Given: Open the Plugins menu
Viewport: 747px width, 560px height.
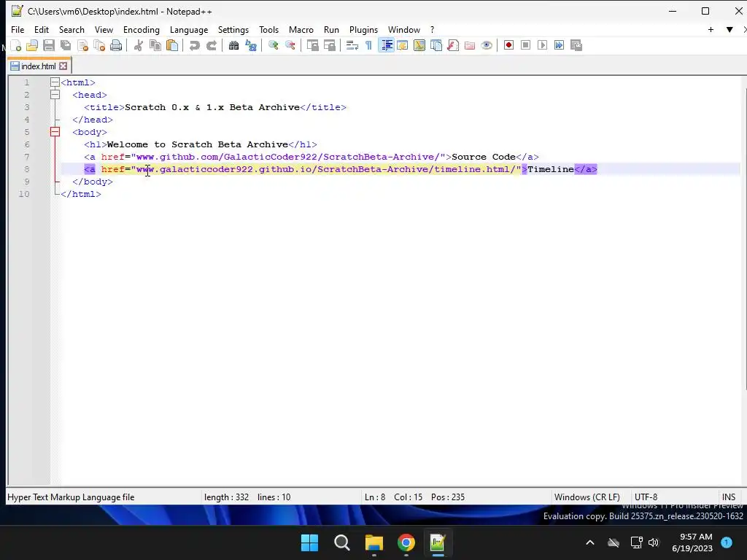Looking at the screenshot, I should point(363,29).
